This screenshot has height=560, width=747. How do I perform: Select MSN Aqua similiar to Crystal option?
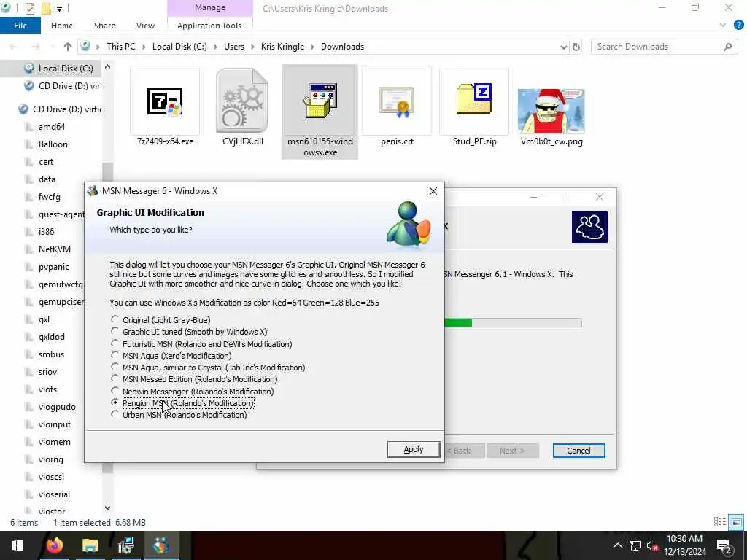click(115, 367)
